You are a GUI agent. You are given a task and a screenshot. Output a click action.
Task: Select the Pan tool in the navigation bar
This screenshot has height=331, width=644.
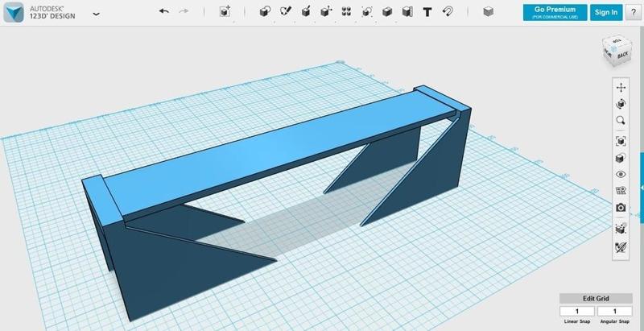[x=621, y=87]
